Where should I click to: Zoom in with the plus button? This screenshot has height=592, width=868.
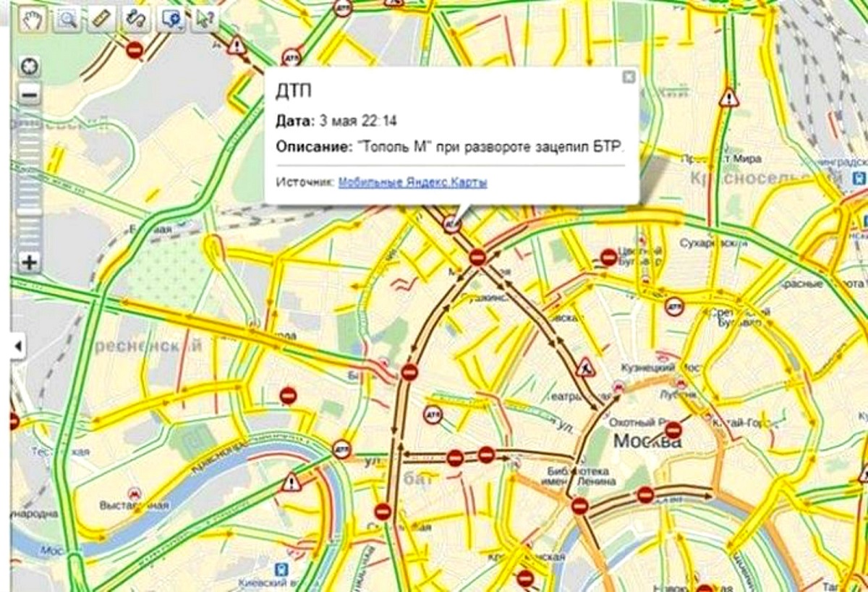(x=29, y=262)
